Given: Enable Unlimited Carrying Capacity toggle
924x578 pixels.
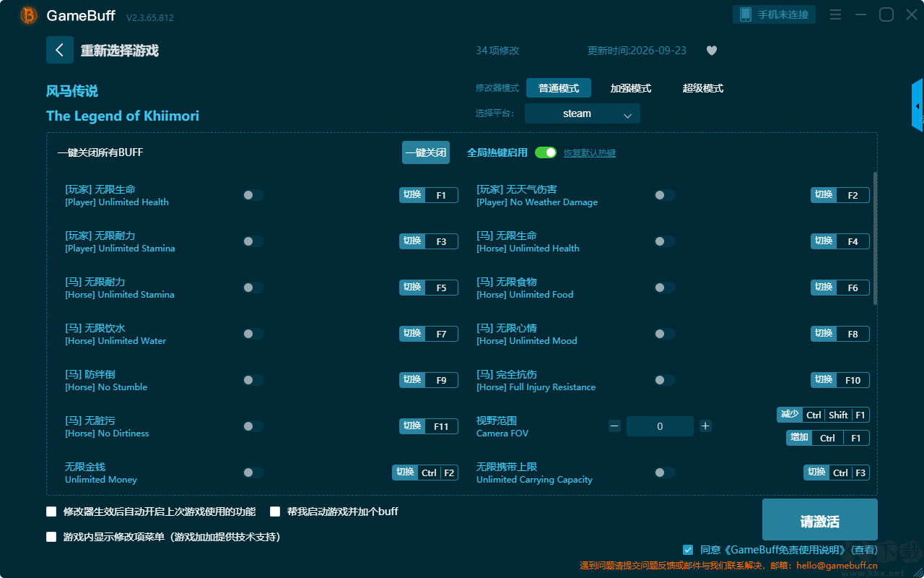Looking at the screenshot, I should [x=665, y=473].
